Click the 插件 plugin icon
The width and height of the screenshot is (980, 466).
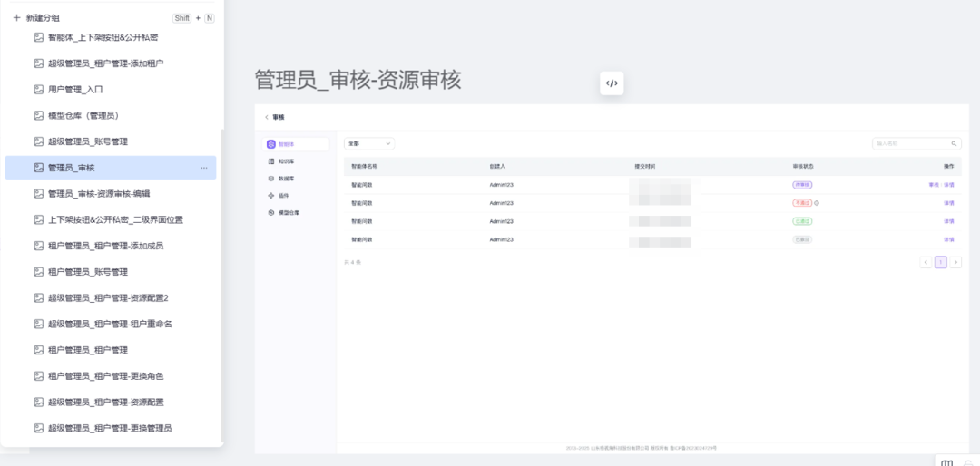point(271,196)
